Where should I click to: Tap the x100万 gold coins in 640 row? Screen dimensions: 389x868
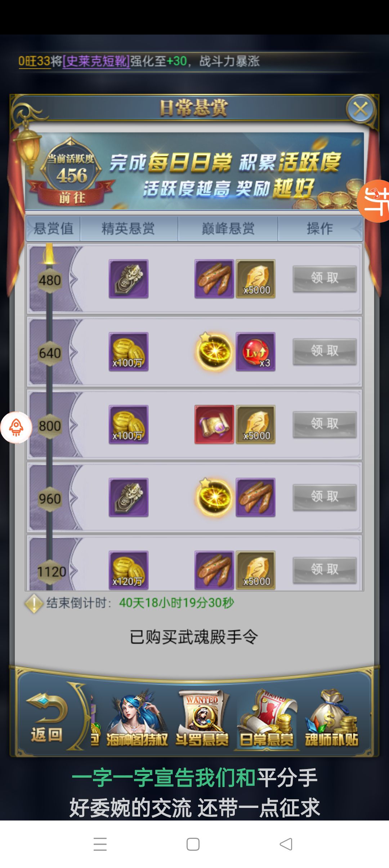(129, 352)
